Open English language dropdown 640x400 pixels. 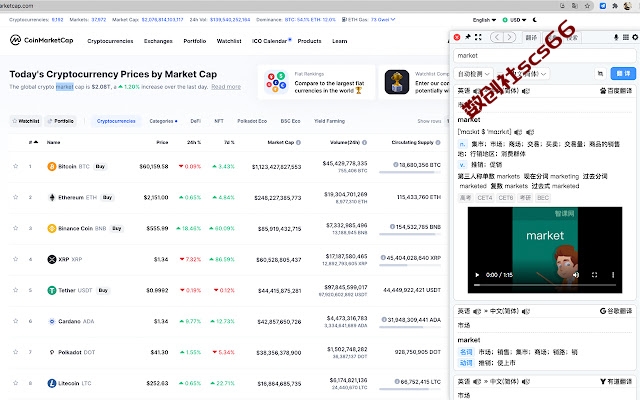tap(484, 20)
